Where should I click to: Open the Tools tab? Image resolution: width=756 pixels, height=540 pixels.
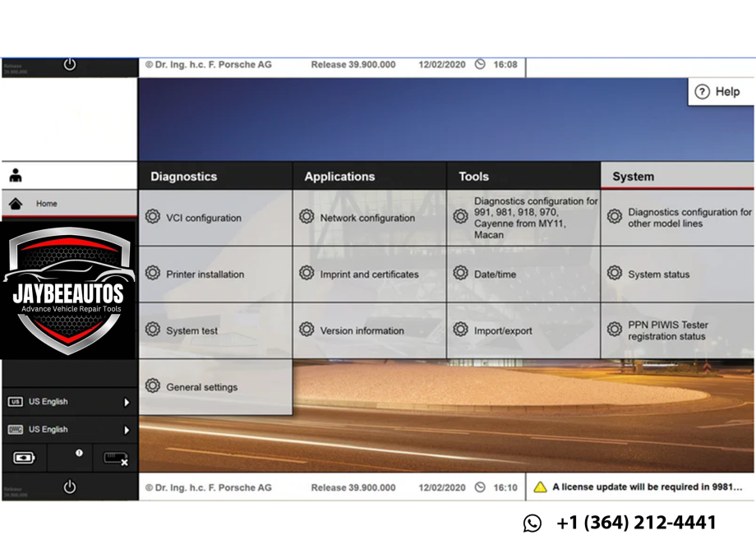pos(523,176)
